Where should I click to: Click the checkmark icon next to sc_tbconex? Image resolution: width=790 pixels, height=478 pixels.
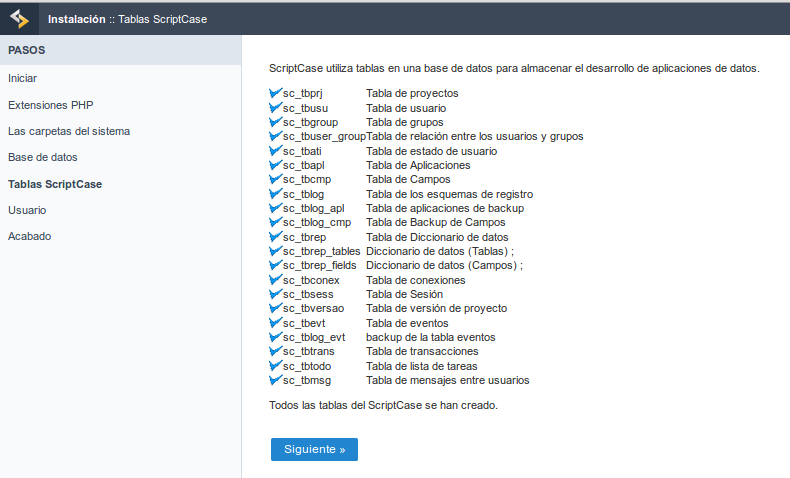pos(276,280)
